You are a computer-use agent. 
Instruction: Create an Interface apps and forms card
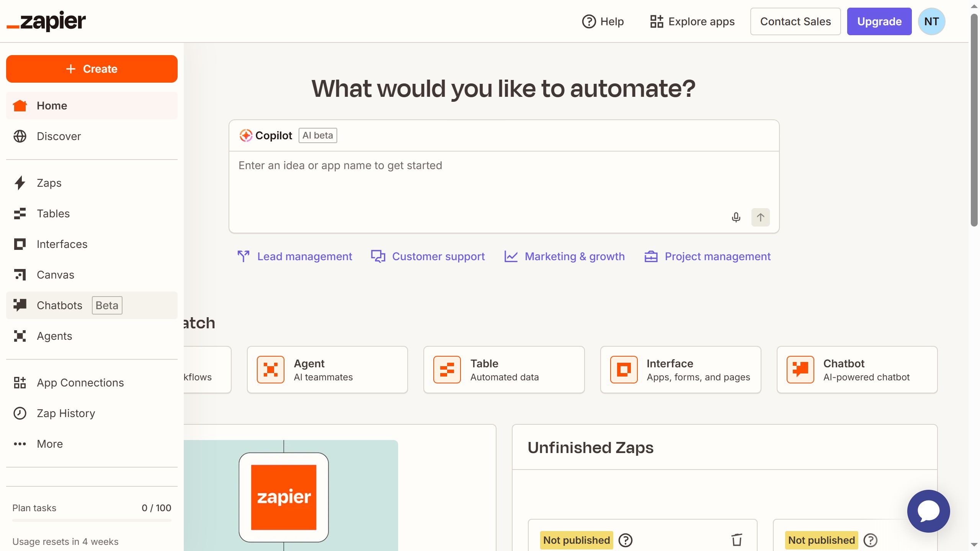(681, 370)
